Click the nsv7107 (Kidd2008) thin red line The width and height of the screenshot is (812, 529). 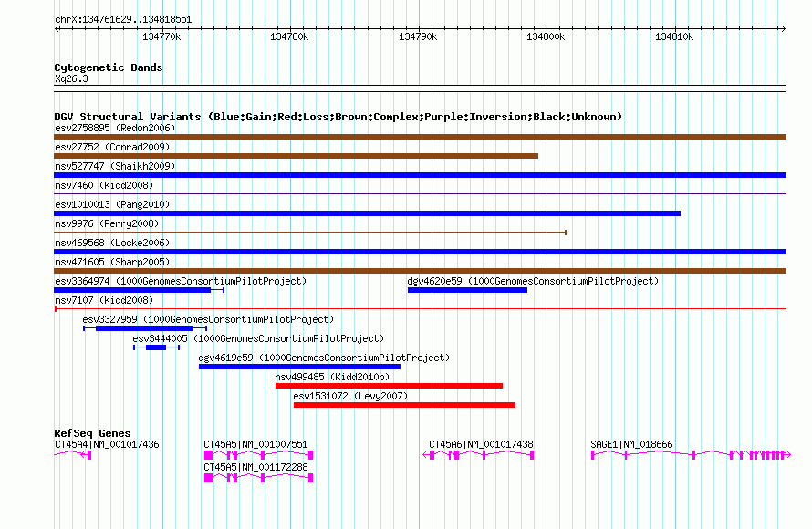420,309
